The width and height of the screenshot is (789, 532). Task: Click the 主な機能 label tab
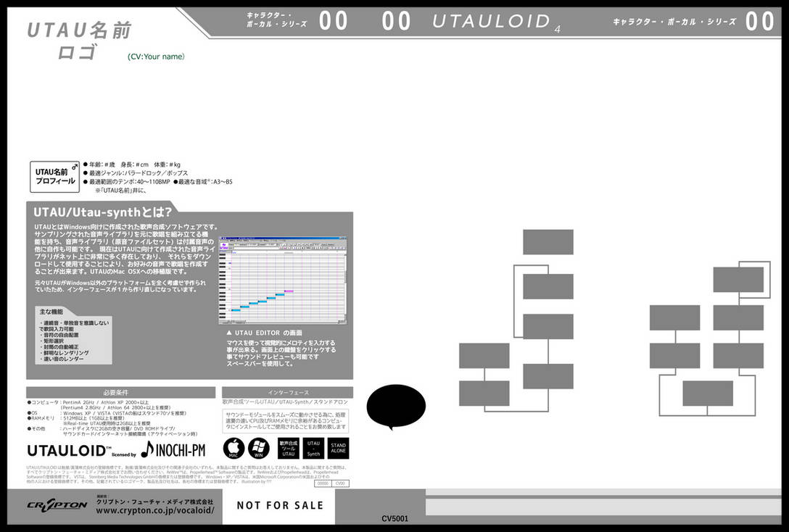(x=51, y=312)
